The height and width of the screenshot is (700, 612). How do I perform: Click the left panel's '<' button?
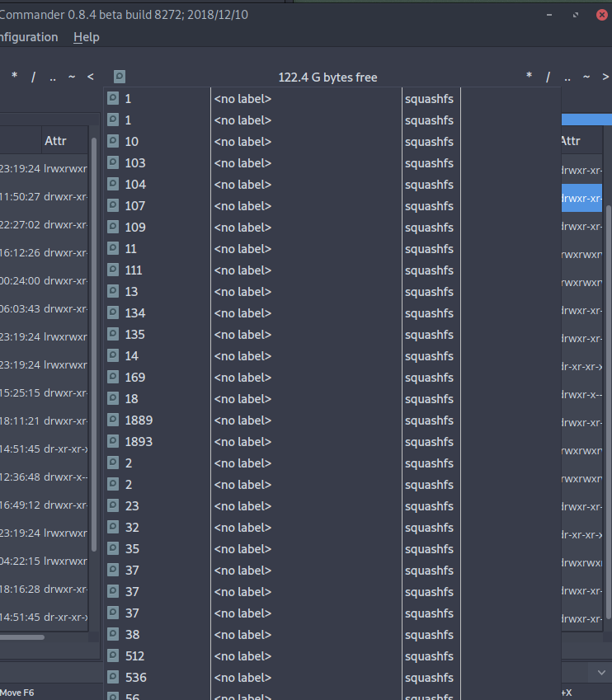(91, 77)
